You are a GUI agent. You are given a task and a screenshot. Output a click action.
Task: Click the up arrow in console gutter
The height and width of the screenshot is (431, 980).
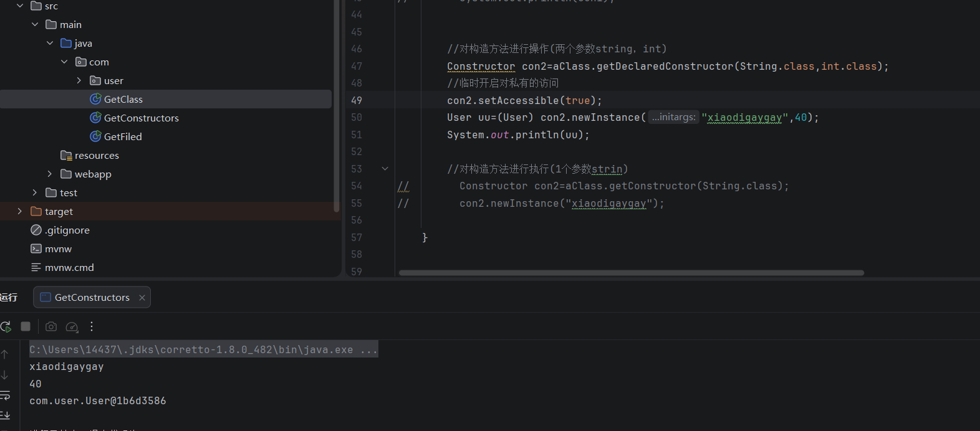pyautogui.click(x=4, y=354)
